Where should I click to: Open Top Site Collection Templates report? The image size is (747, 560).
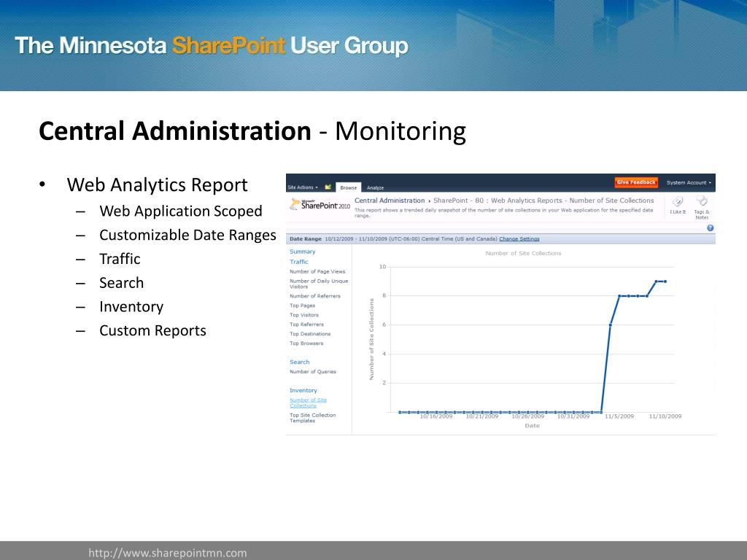tap(312, 418)
